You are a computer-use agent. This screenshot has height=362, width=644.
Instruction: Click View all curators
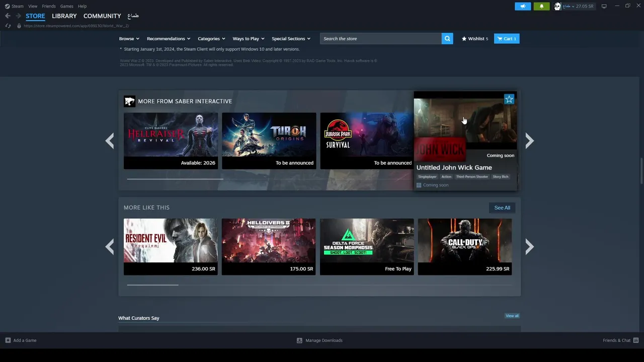pos(512,316)
